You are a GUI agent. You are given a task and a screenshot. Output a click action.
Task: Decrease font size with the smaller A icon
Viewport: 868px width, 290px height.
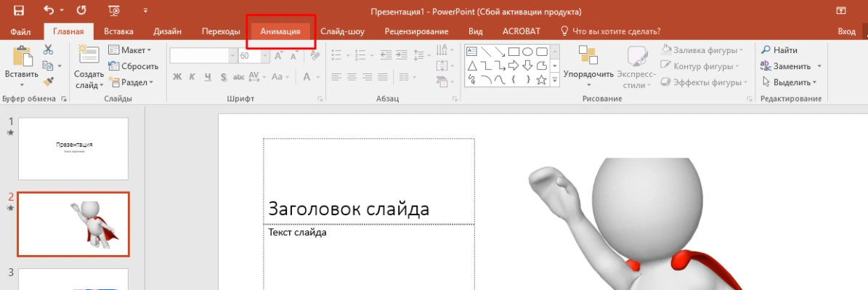point(294,56)
